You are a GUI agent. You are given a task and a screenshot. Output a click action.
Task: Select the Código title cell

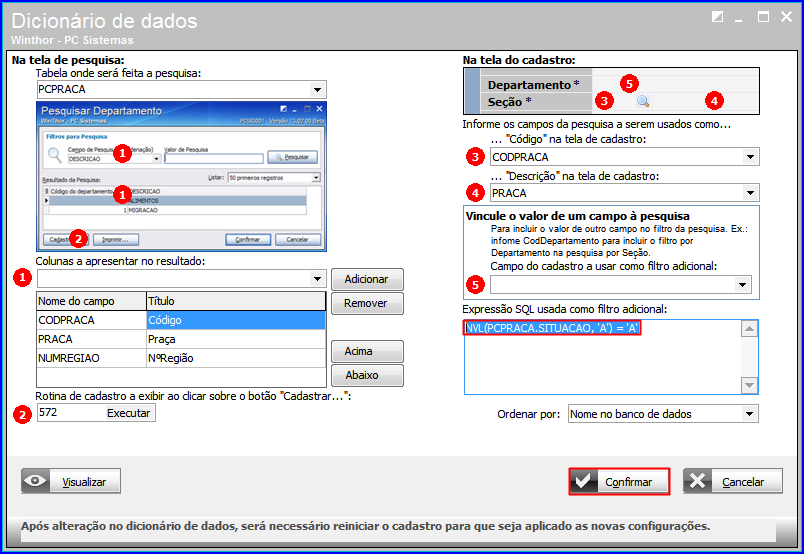point(236,320)
